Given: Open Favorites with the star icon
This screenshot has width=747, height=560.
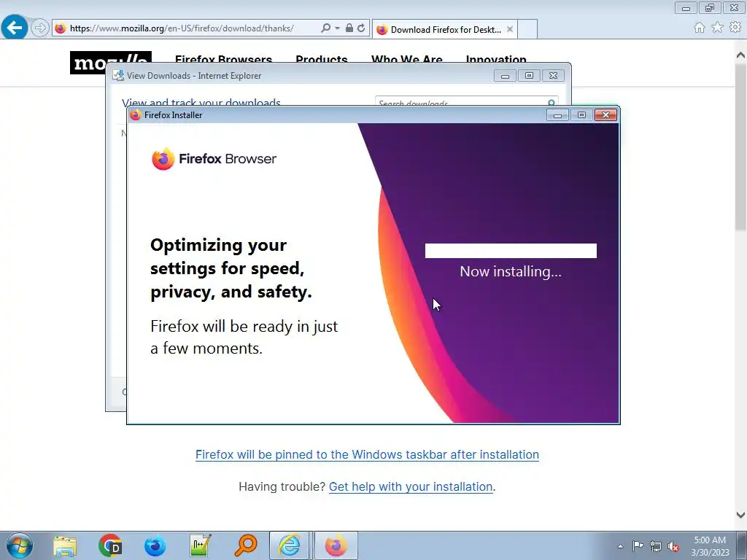Looking at the screenshot, I should (x=717, y=28).
